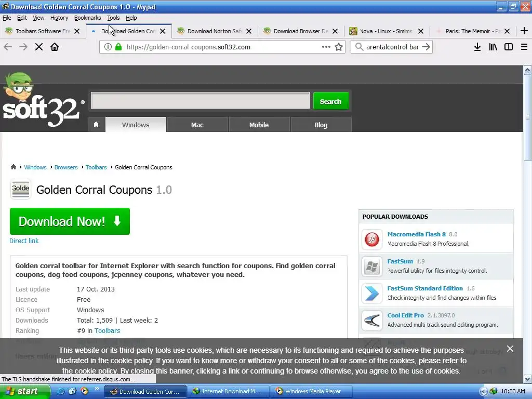Dismiss the cookie banner with X

[510, 349]
